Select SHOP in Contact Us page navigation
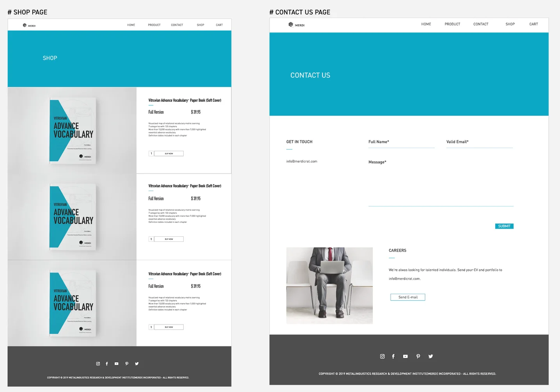560x392 pixels. [510, 24]
